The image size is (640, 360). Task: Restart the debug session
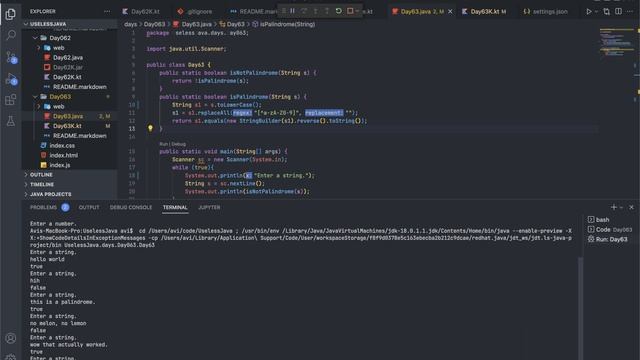coord(338,11)
